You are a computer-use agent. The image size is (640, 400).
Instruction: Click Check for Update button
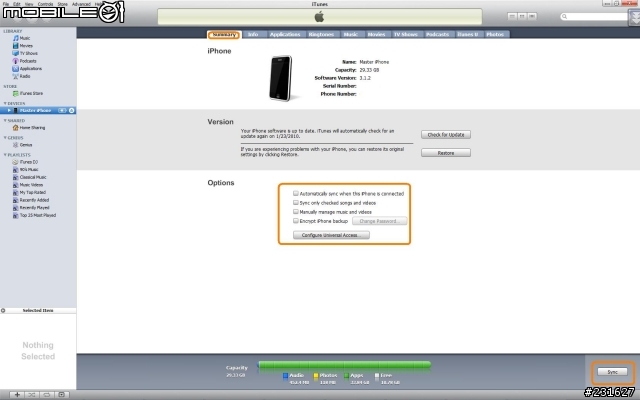click(x=446, y=135)
